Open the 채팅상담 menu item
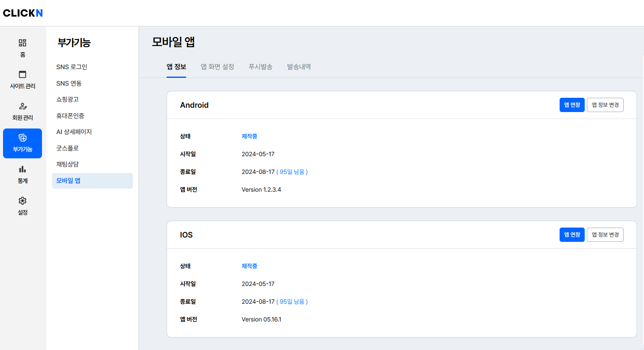Image resolution: width=644 pixels, height=350 pixels. 68,164
